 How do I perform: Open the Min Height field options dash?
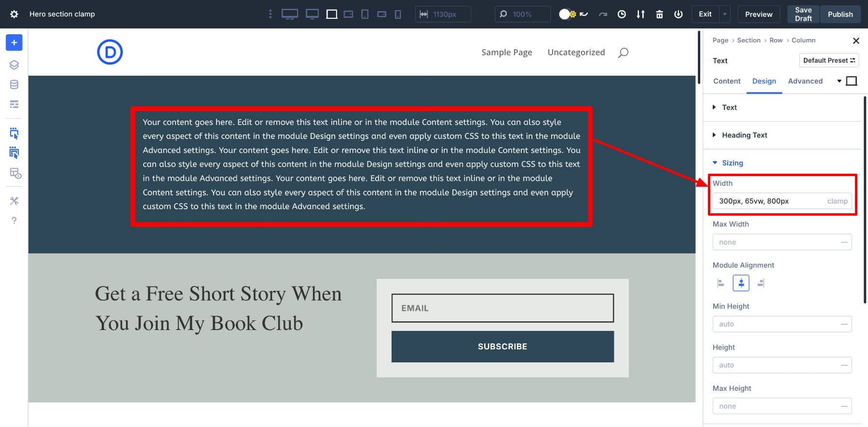pos(844,324)
